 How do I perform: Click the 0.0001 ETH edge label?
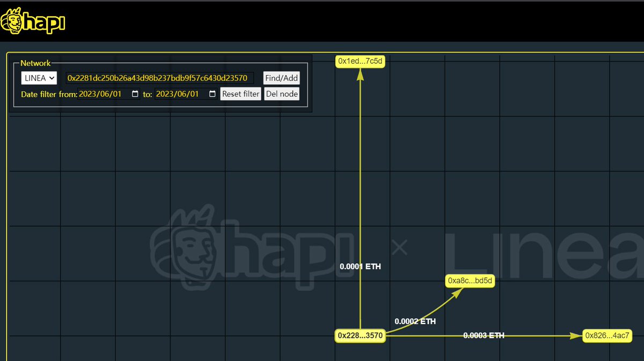pos(360,266)
